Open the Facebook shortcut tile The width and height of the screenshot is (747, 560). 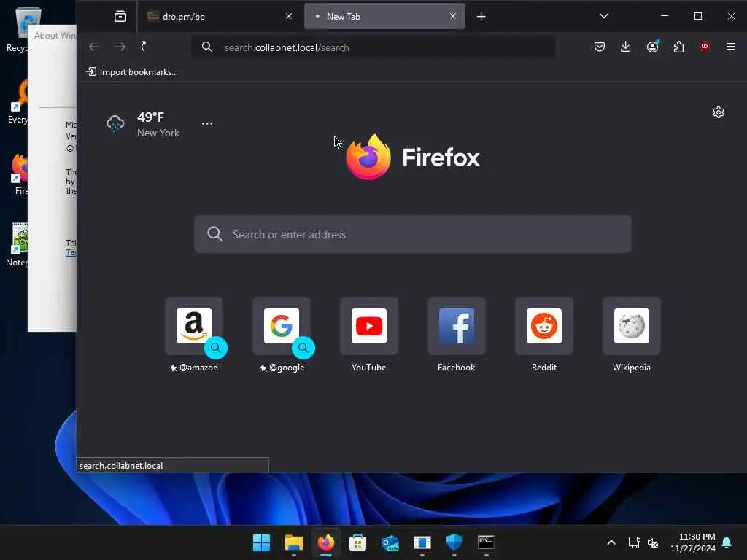coord(457,334)
